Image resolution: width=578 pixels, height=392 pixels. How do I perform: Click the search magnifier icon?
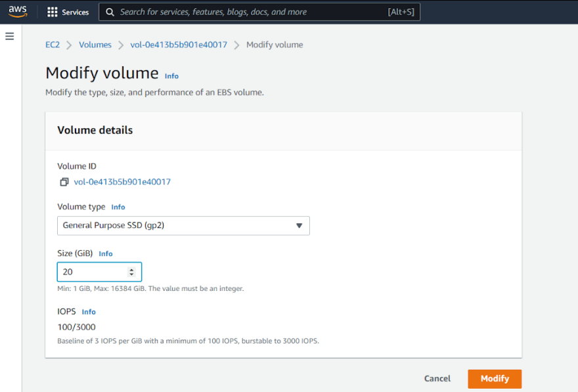pos(110,12)
